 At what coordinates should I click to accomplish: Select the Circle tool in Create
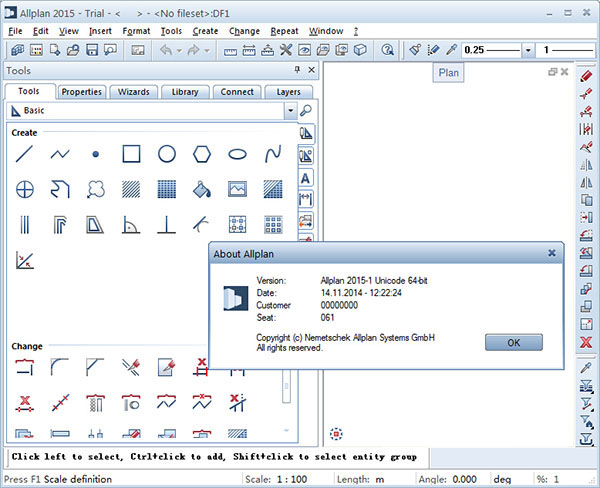point(167,154)
